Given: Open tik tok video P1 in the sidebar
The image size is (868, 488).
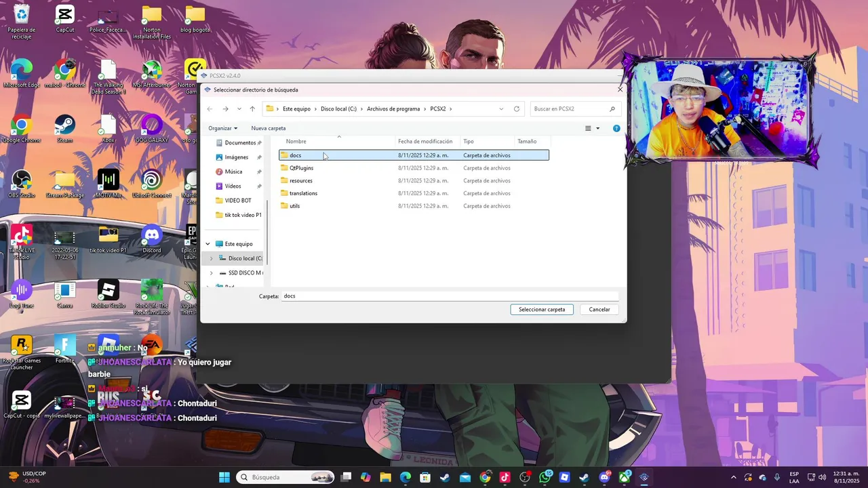Looking at the screenshot, I should (239, 215).
